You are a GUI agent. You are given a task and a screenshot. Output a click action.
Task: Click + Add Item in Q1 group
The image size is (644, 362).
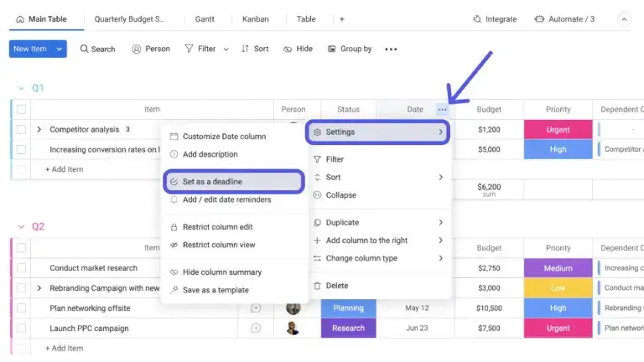(64, 169)
